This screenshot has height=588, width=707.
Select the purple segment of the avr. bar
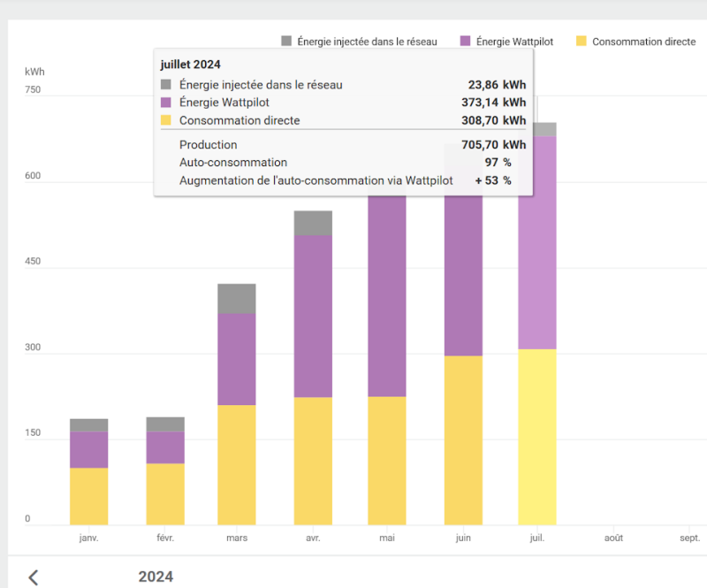[313, 316]
